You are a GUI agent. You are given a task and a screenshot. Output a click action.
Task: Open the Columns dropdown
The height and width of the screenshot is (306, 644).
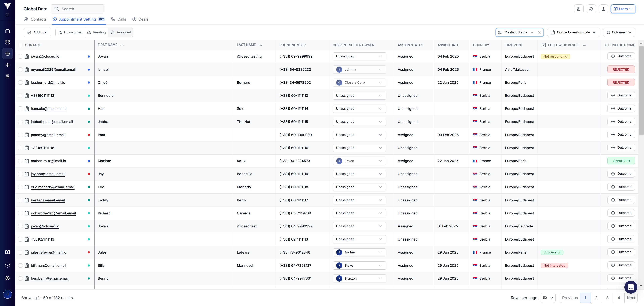(x=619, y=32)
